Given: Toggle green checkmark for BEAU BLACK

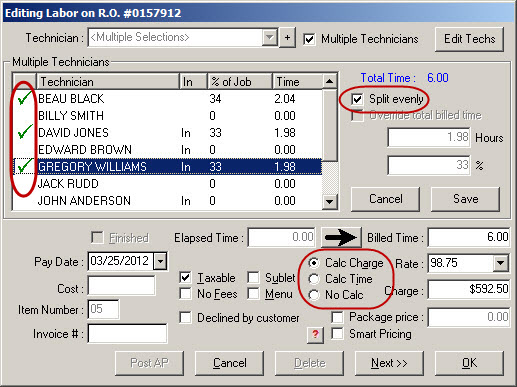Looking at the screenshot, I should [24, 98].
